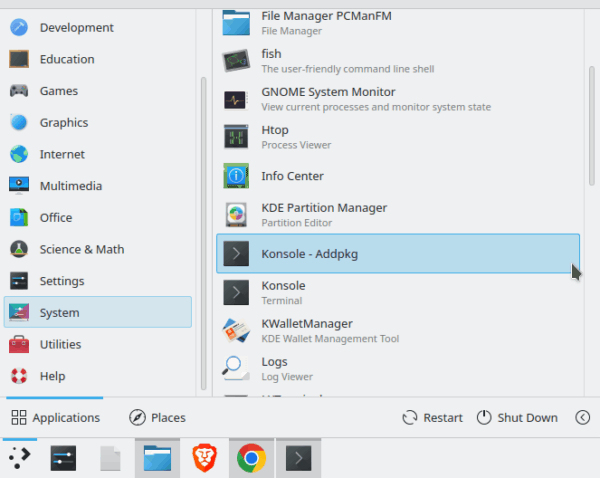Viewport: 600px width, 478px height.
Task: Click the Settings category sliders icon
Action: (19, 281)
